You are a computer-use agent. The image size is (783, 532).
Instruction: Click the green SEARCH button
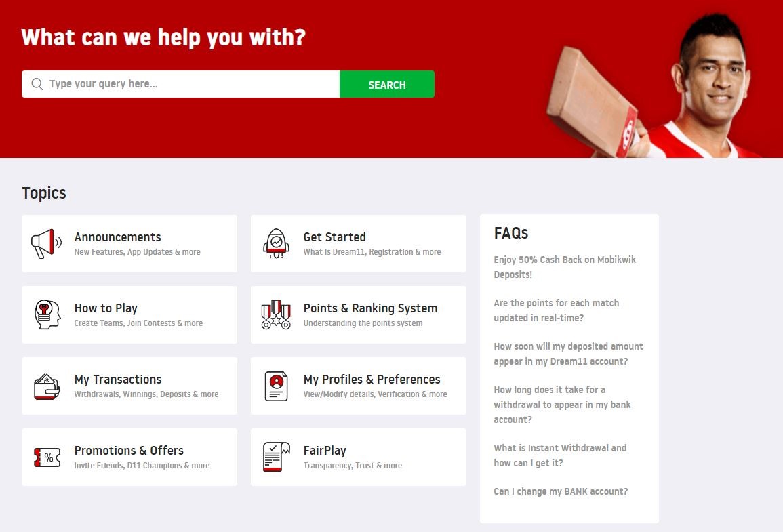387,84
